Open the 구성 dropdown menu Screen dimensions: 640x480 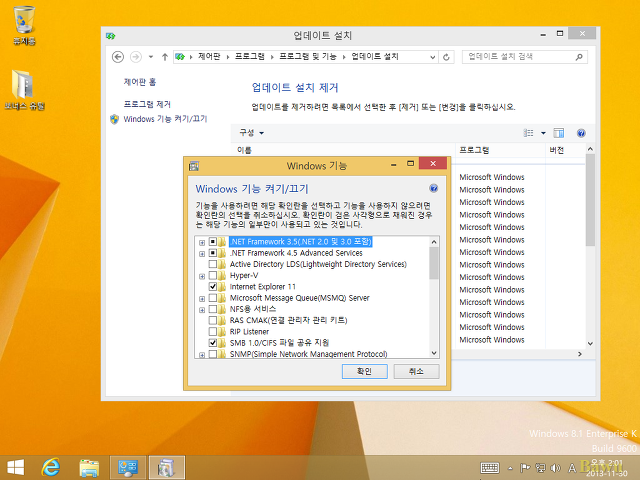click(251, 133)
